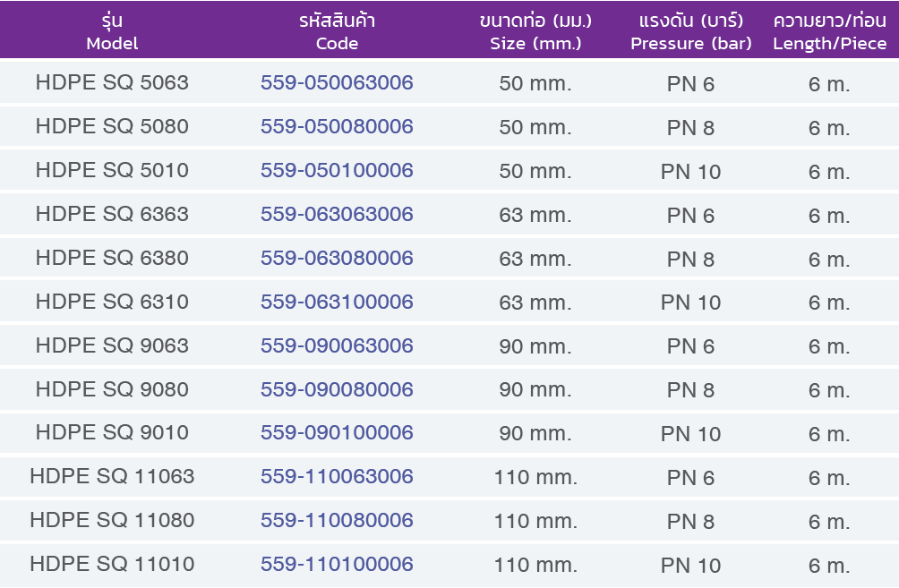Open product code link 559-090063006
The image size is (899, 588).
337,345
